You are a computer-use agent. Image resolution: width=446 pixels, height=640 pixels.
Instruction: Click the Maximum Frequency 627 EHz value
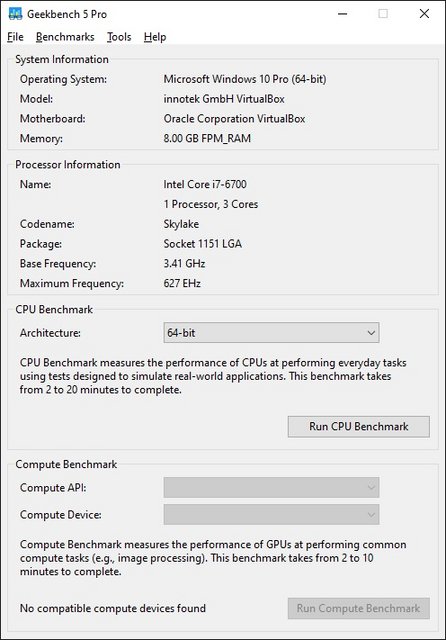click(182, 283)
